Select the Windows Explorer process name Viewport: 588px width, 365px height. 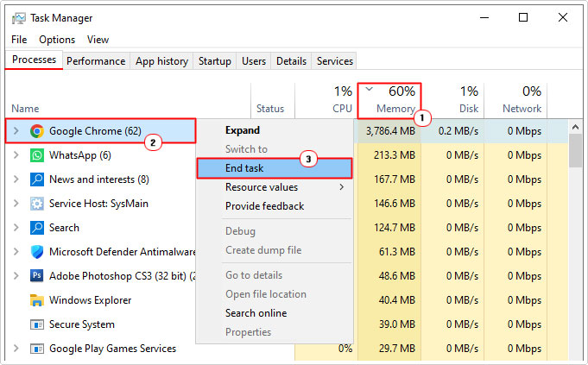pos(91,300)
